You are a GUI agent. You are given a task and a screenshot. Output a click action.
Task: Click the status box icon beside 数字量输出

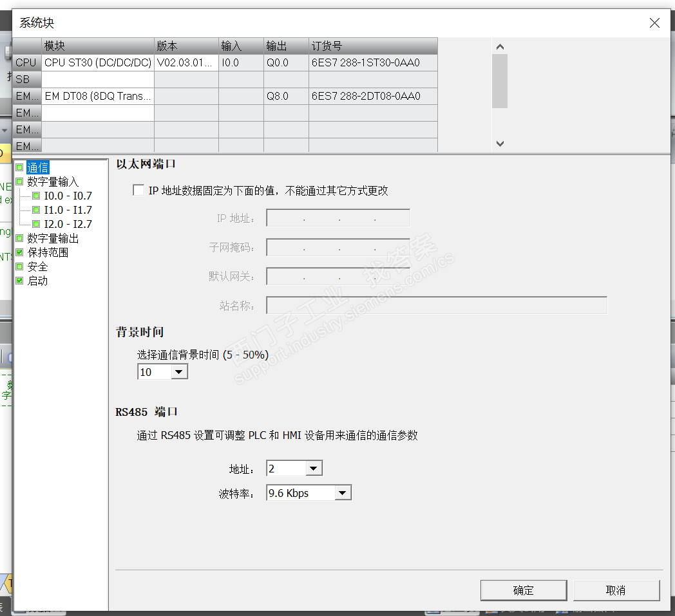pyautogui.click(x=19, y=238)
